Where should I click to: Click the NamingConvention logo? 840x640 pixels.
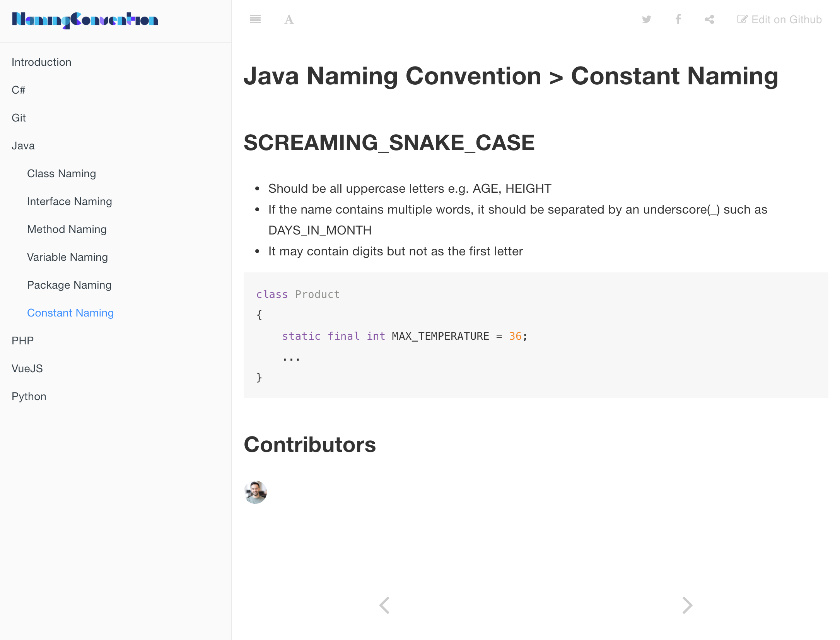click(85, 19)
